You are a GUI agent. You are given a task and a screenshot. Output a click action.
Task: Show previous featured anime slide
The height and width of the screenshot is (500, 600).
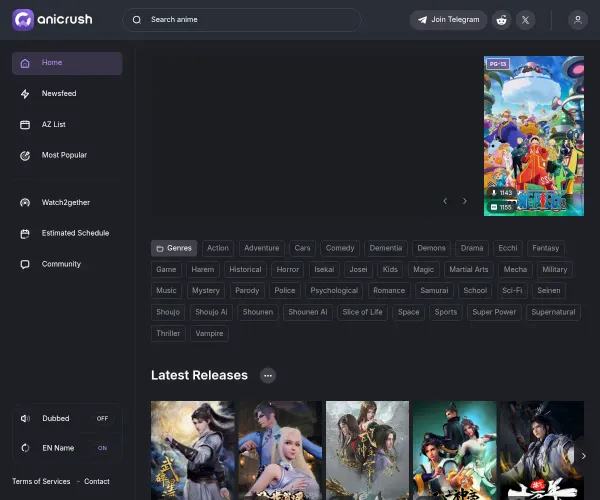(x=445, y=201)
